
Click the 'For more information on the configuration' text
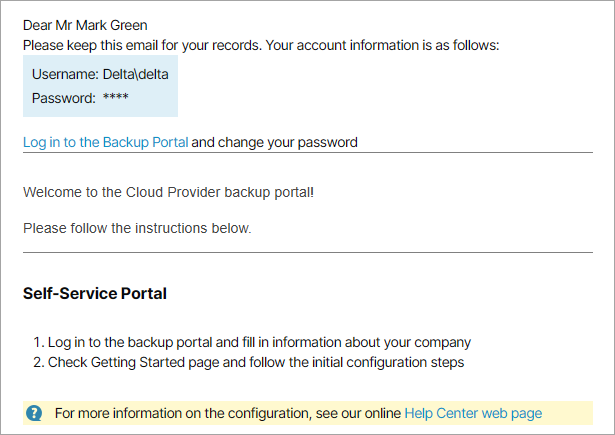point(228,412)
